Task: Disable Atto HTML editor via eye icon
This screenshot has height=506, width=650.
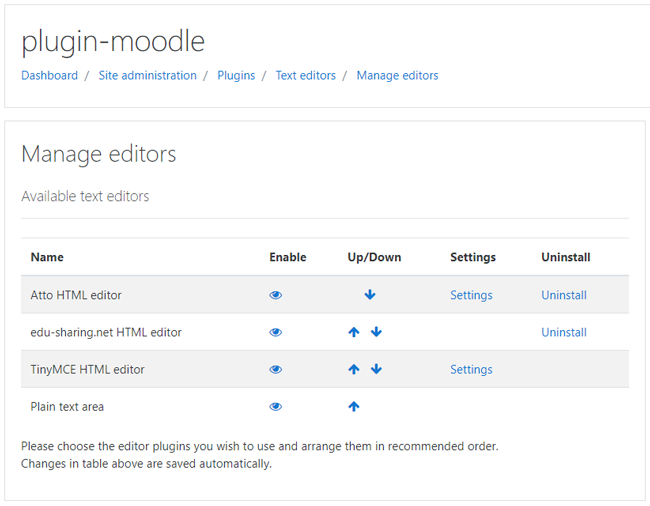Action: (276, 295)
